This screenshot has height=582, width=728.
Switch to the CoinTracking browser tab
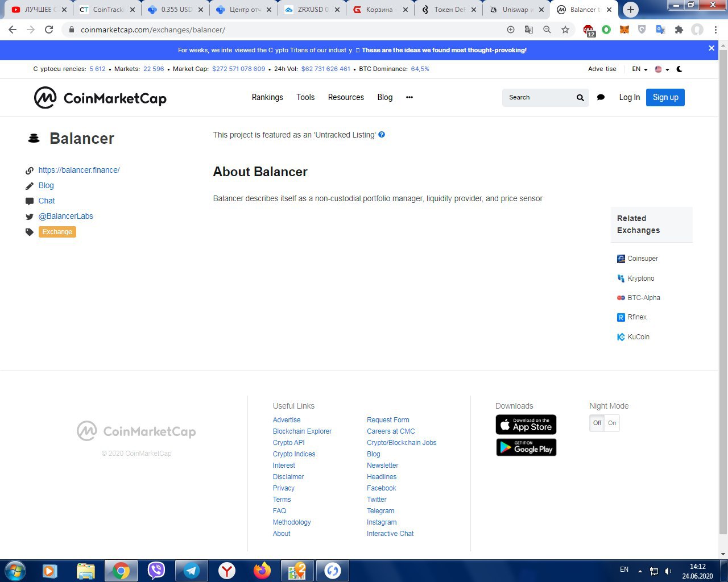pos(106,10)
